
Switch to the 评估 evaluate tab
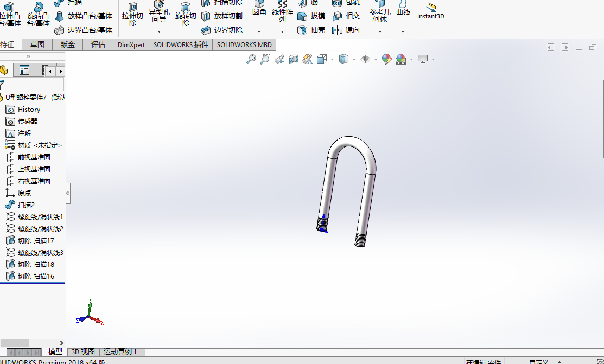pyautogui.click(x=98, y=44)
